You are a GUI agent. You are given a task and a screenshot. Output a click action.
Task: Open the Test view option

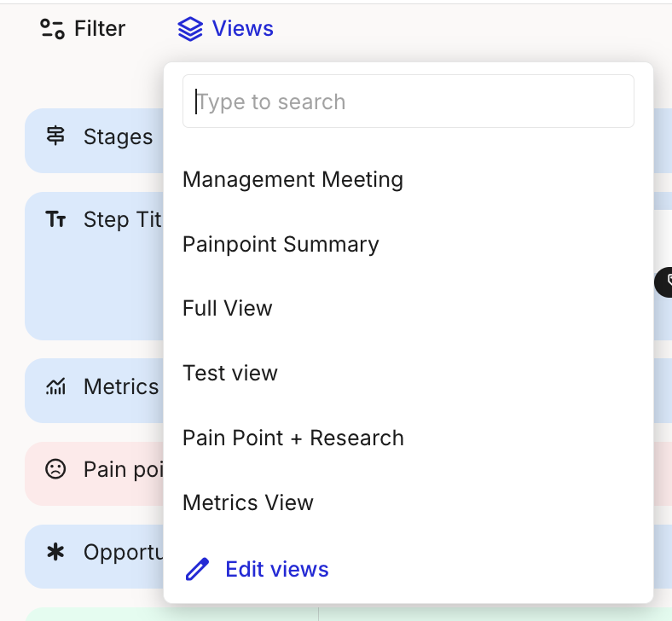(230, 373)
